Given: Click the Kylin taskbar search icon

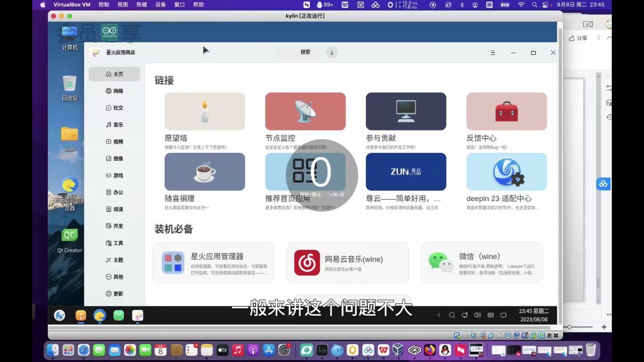Looking at the screenshot, I should coord(452,315).
